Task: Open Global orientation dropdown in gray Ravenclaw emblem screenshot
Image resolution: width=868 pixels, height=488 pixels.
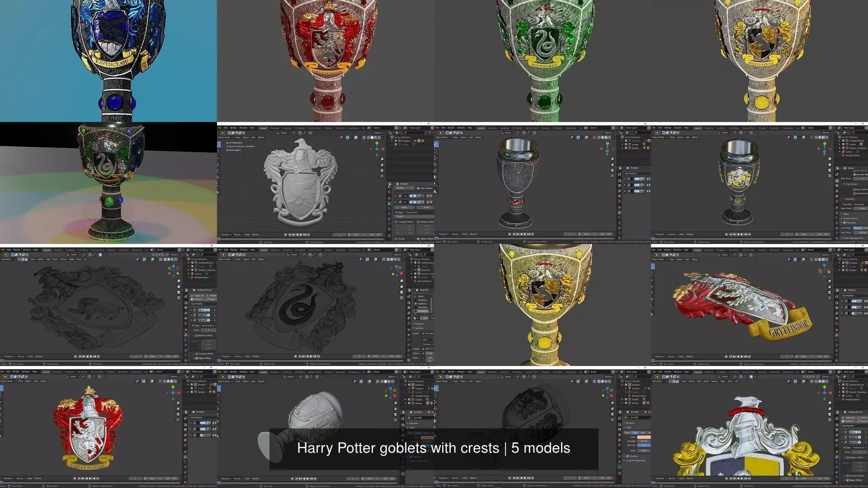Action: click(x=283, y=133)
